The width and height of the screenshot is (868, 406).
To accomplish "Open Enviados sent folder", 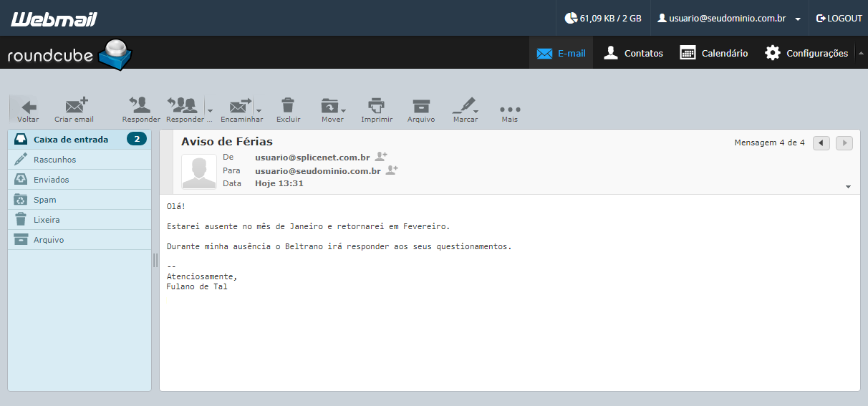I will 79,180.
